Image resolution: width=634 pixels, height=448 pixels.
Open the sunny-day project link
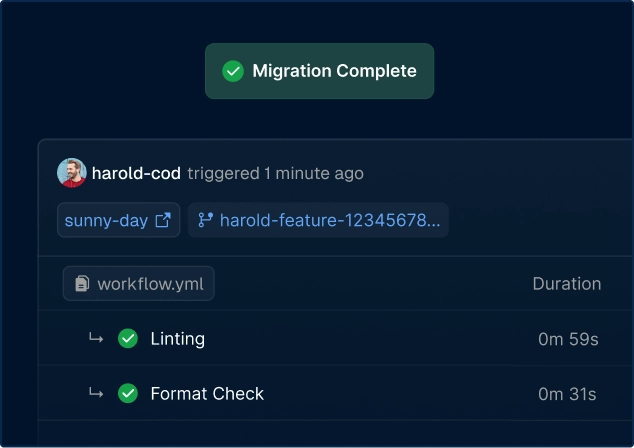(106, 220)
